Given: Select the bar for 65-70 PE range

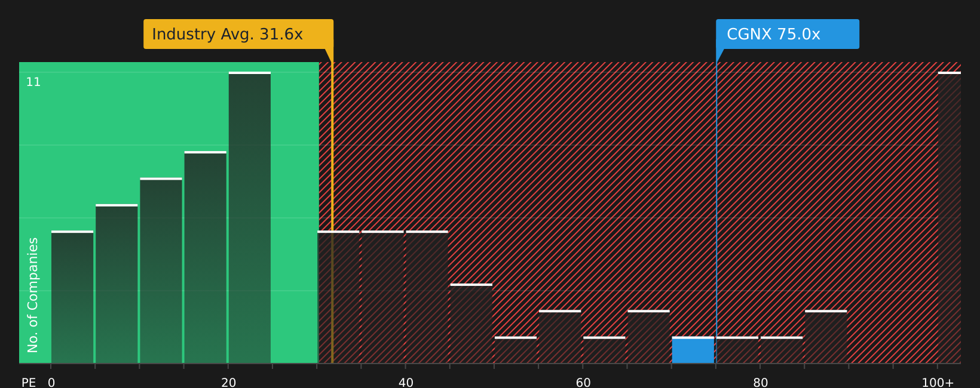Looking at the screenshot, I should [x=648, y=337].
